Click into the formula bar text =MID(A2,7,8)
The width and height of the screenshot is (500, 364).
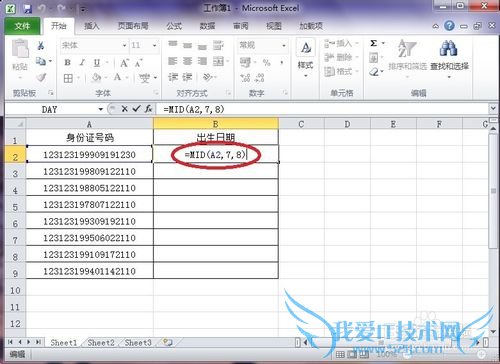pos(194,109)
